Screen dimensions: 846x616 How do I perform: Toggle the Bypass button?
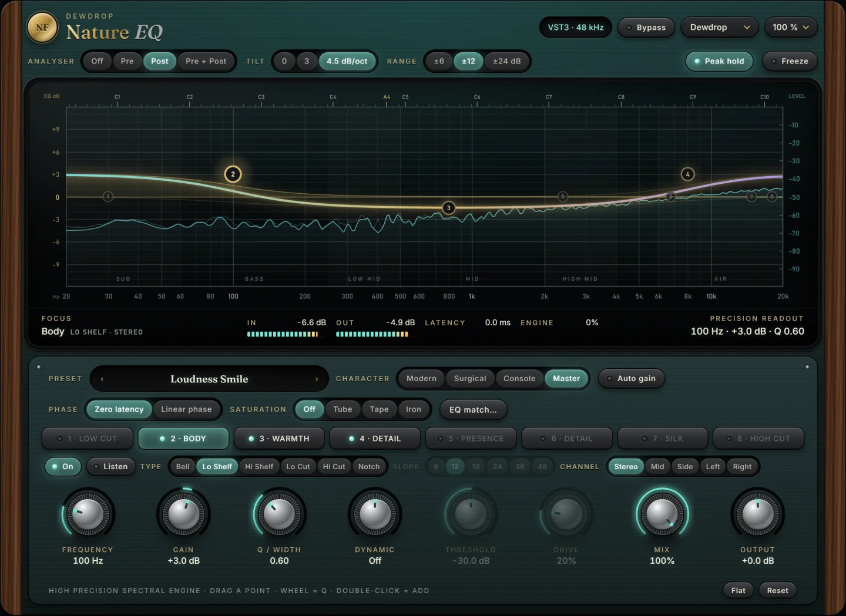point(646,28)
